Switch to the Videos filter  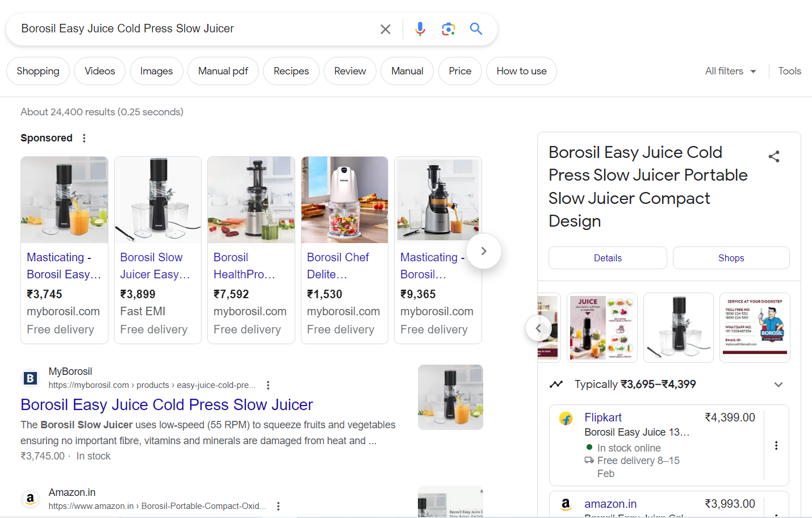[x=100, y=71]
